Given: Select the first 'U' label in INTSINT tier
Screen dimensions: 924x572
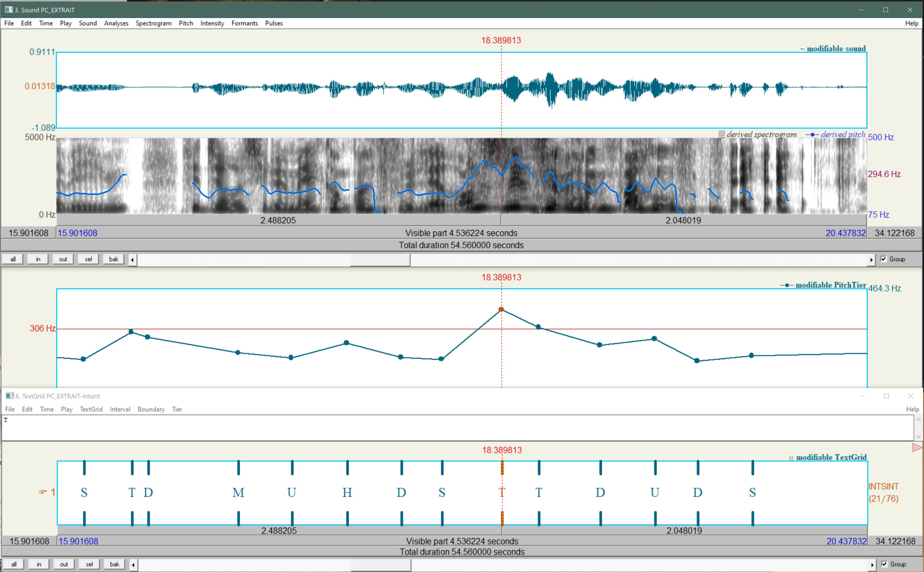Looking at the screenshot, I should tap(291, 492).
